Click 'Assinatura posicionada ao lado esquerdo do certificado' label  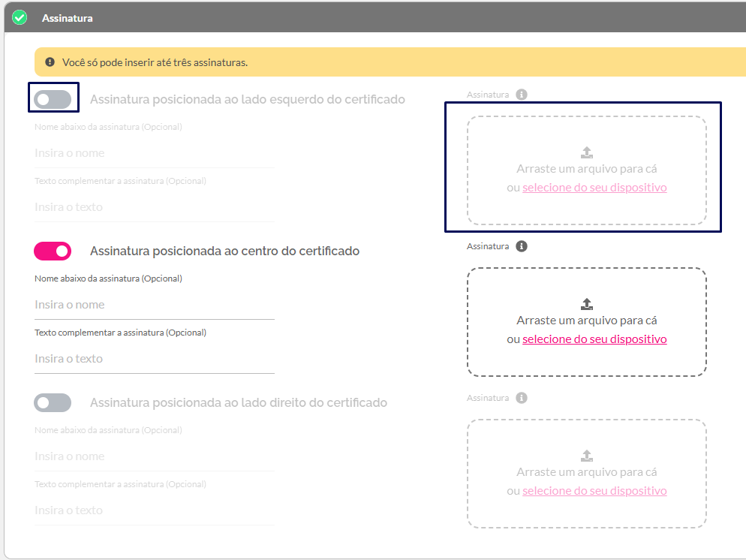248,99
